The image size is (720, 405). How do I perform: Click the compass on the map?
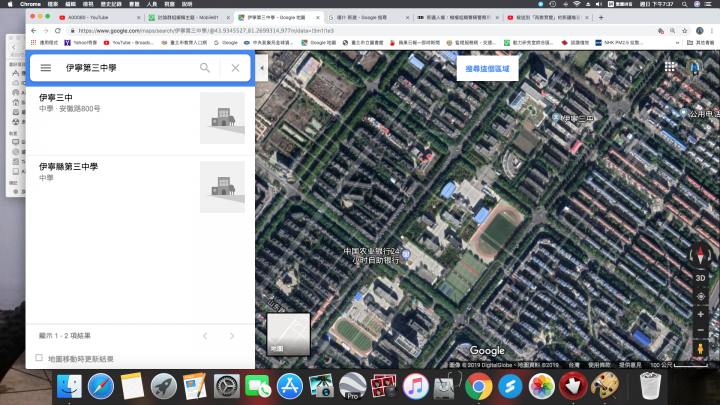pyautogui.click(x=700, y=255)
